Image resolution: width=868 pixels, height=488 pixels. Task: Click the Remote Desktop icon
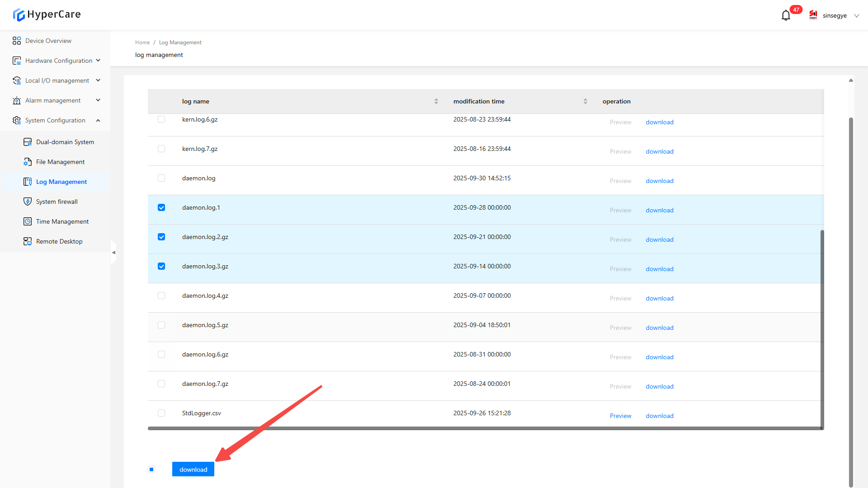pyautogui.click(x=28, y=241)
